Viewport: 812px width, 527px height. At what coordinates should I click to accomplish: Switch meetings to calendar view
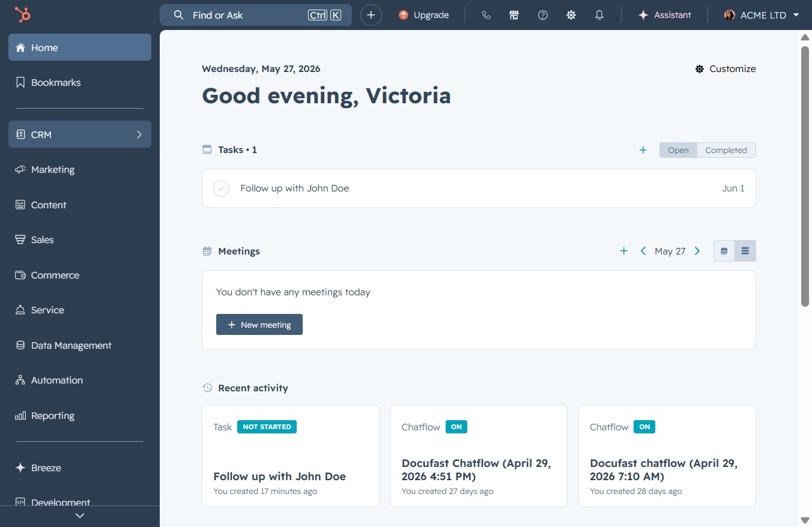pyautogui.click(x=724, y=251)
